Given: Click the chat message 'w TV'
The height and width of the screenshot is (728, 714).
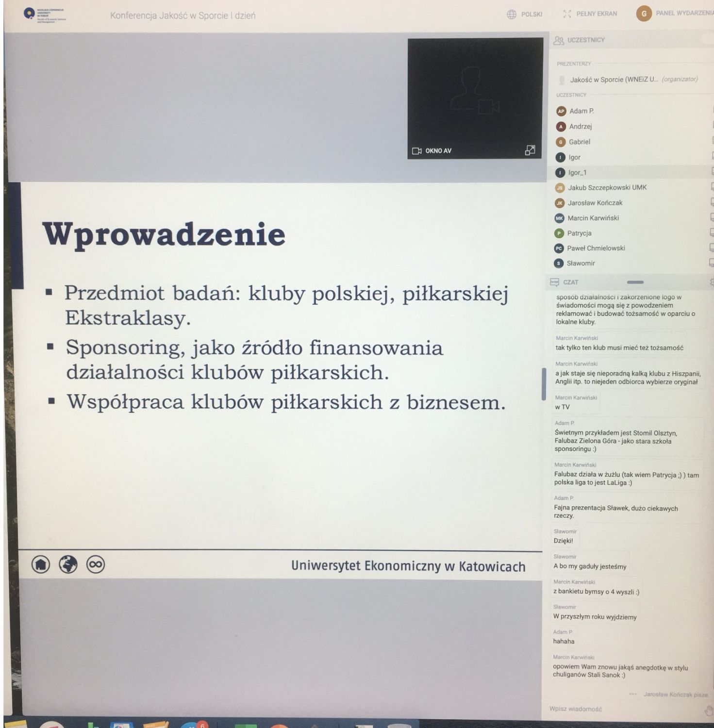Looking at the screenshot, I should tap(562, 407).
